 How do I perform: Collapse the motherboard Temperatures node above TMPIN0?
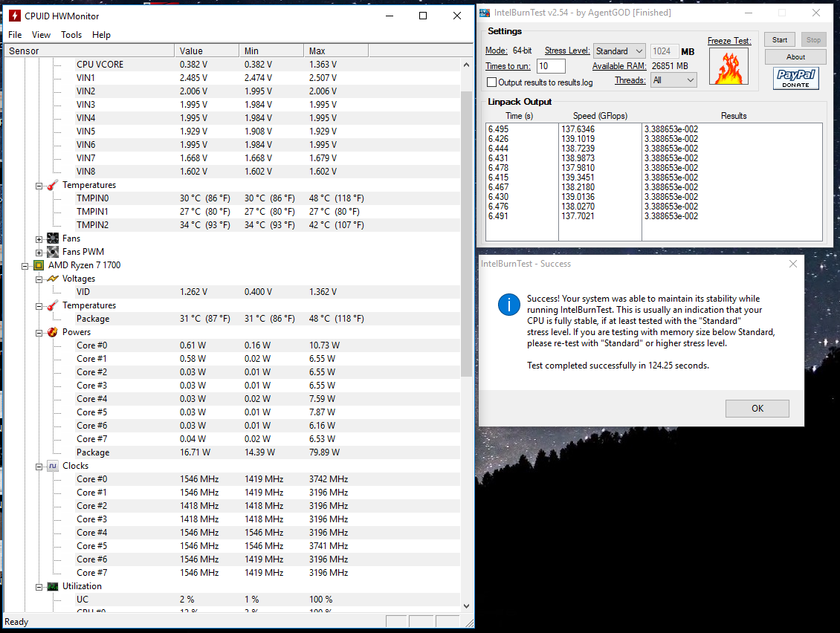pyautogui.click(x=39, y=186)
